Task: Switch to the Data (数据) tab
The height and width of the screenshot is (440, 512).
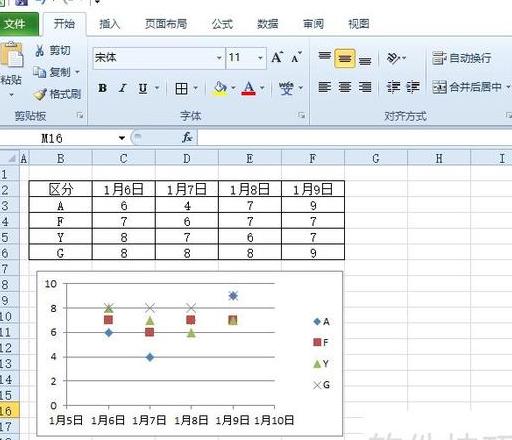Action: pyautogui.click(x=267, y=24)
